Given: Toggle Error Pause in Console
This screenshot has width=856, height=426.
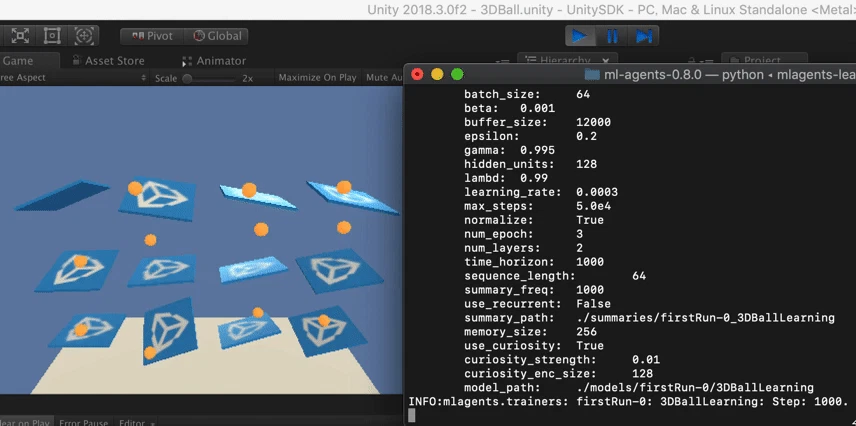Looking at the screenshot, I should click(x=84, y=422).
